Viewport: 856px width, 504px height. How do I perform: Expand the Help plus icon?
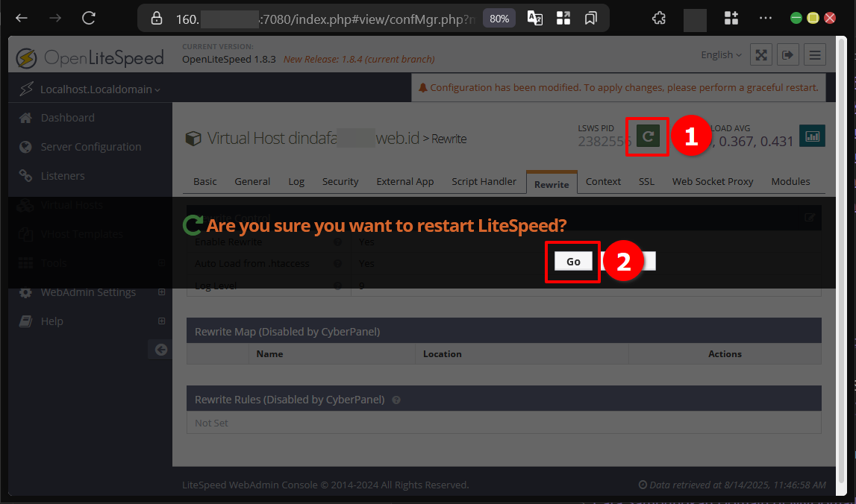pyautogui.click(x=162, y=321)
